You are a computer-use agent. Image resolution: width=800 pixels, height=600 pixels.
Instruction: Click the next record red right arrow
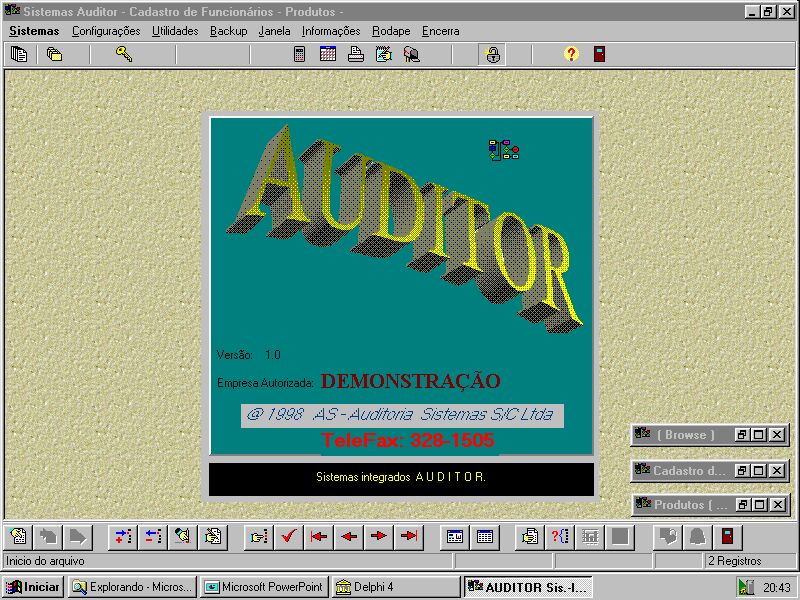378,536
